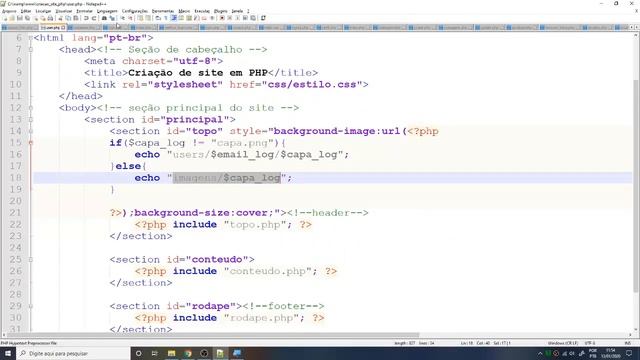
Task: Toggle show all characters
Action: pyautogui.click(x=166, y=18)
